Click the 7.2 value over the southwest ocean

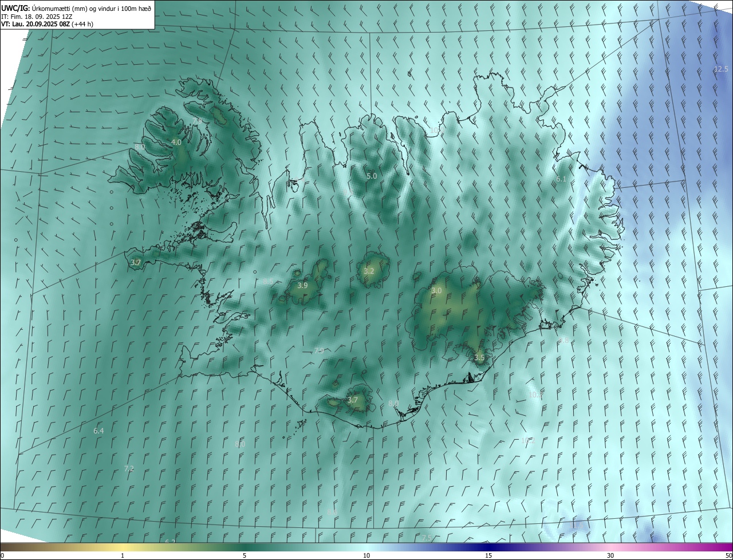point(129,468)
